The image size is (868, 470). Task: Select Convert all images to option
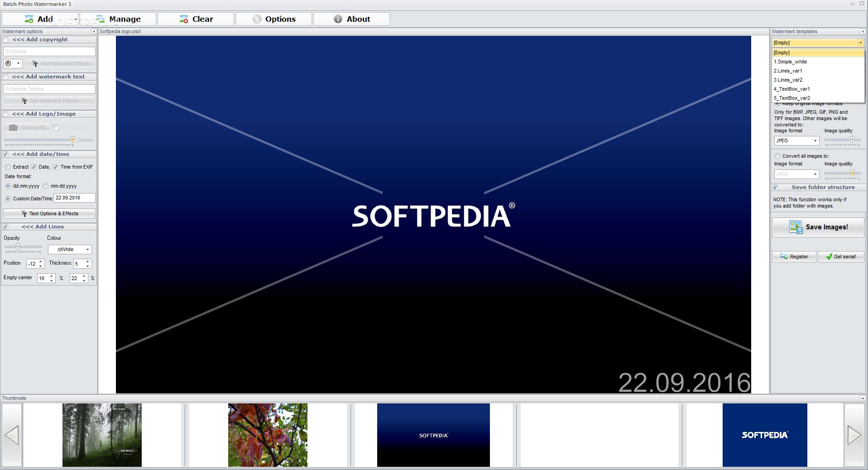tap(777, 156)
